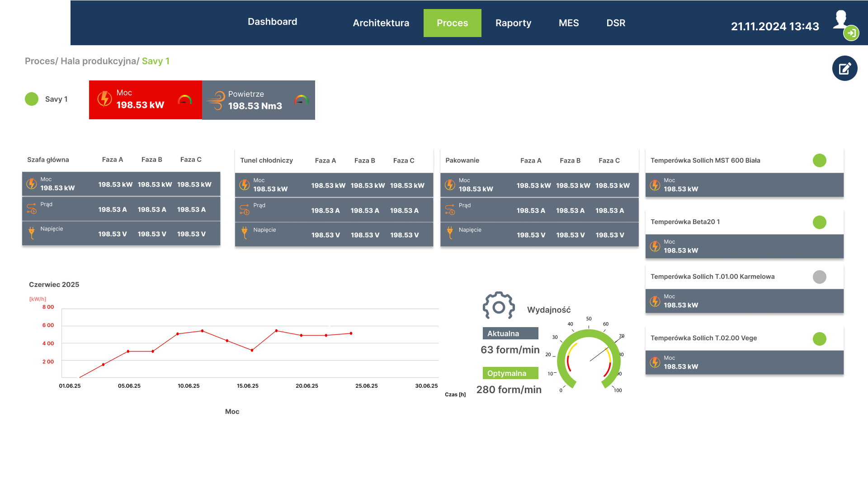Click the Moc lightning icon in Pakowanie

click(450, 185)
